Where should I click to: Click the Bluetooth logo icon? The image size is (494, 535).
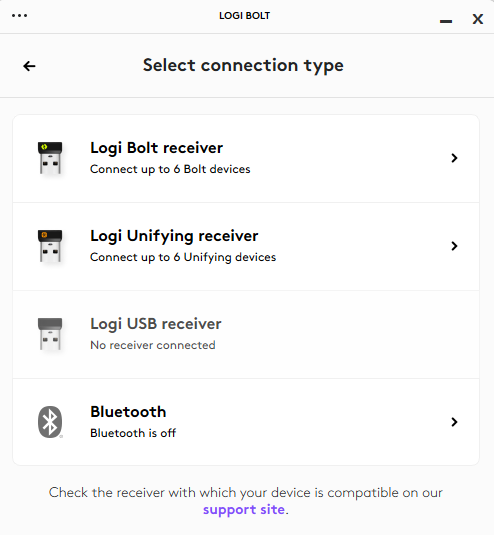[50, 422]
